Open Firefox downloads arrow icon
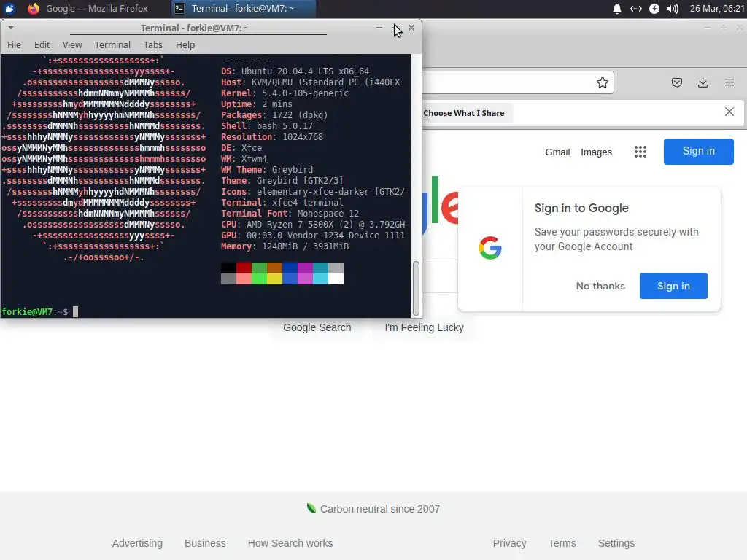The width and height of the screenshot is (747, 560). pos(703,82)
